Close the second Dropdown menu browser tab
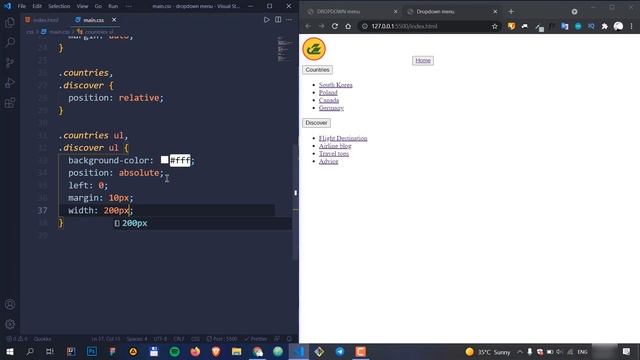The width and height of the screenshot is (640, 360). point(495,11)
